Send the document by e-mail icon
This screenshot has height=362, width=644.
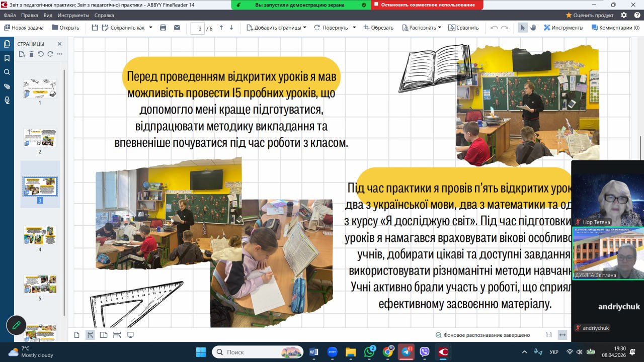[x=177, y=28]
